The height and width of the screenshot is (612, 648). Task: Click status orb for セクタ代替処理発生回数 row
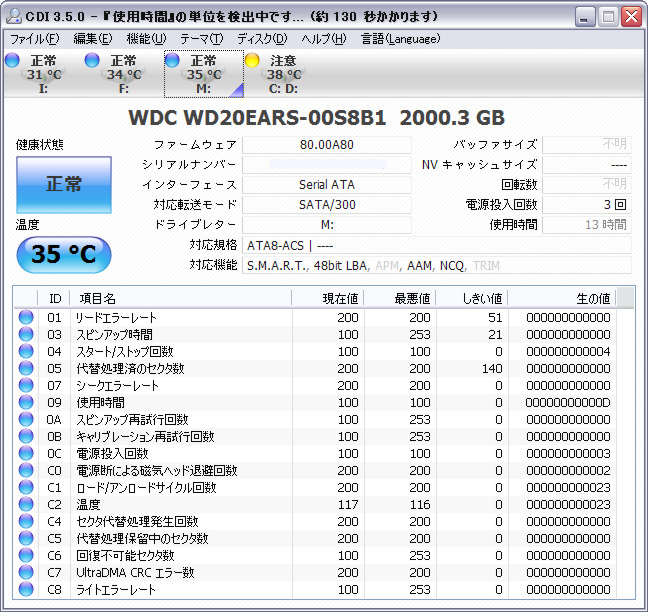(26, 522)
